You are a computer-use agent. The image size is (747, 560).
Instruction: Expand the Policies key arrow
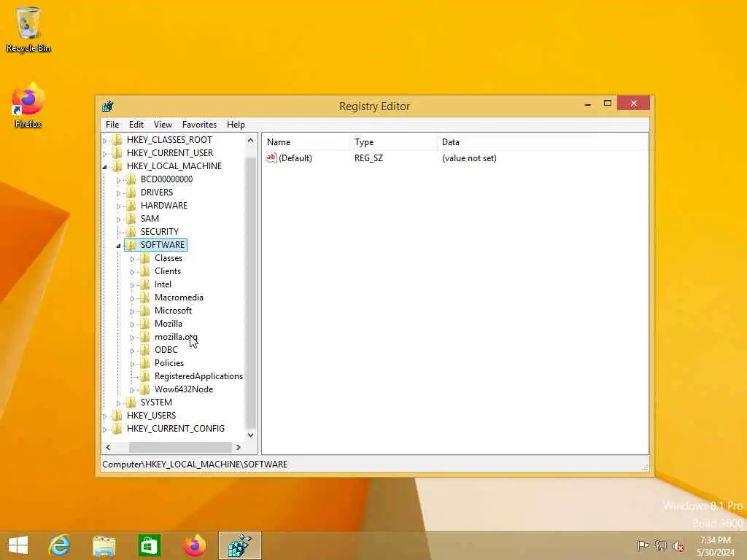pyautogui.click(x=133, y=364)
